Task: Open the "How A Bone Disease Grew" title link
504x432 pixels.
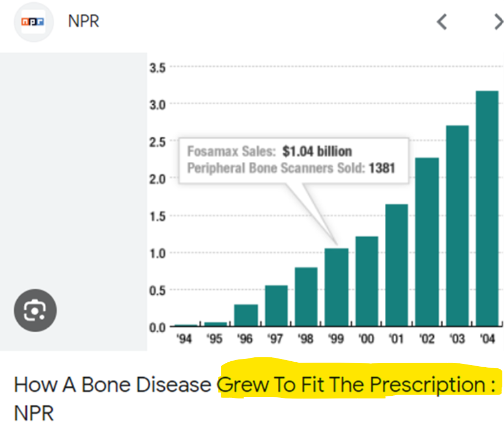Action: [x=257, y=385]
